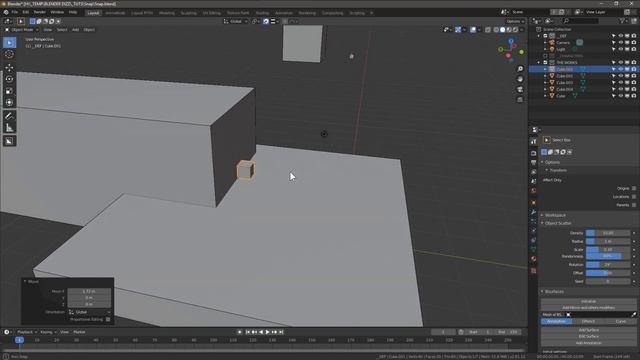Toggle the snapping magnet button in header
Viewport: 640px width, 360px height.
click(266, 21)
